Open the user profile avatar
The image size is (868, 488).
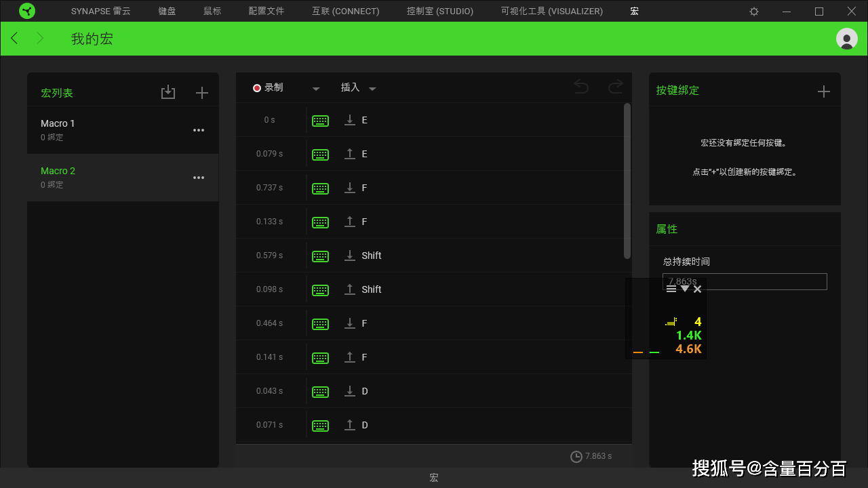(x=847, y=39)
